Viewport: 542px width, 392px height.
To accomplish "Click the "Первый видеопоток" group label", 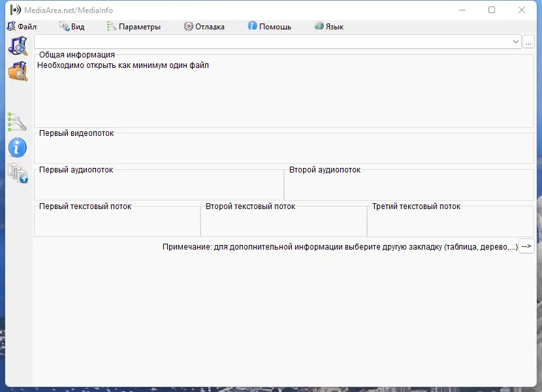I will (76, 133).
